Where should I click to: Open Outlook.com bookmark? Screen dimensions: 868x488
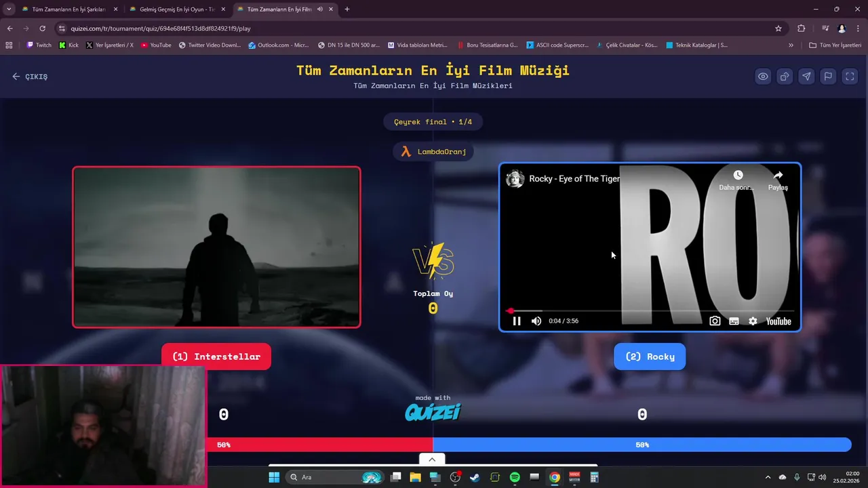point(279,45)
